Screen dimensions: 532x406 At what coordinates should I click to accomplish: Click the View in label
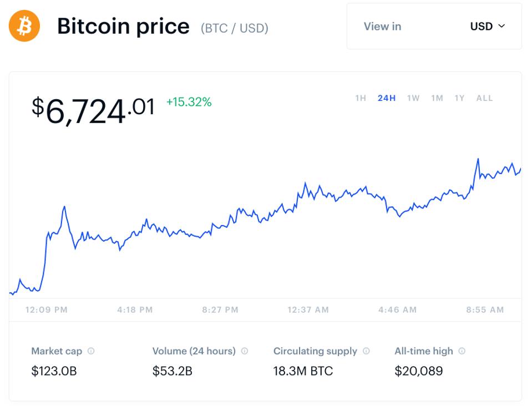click(382, 26)
